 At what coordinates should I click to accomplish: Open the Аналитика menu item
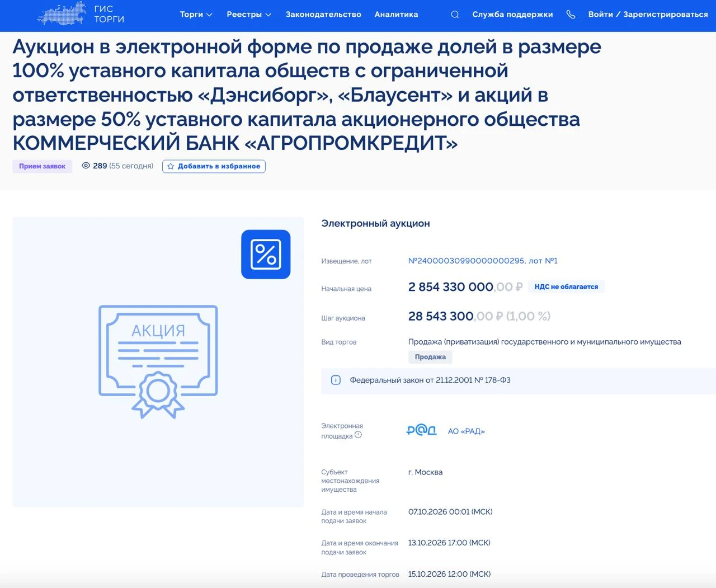click(396, 15)
